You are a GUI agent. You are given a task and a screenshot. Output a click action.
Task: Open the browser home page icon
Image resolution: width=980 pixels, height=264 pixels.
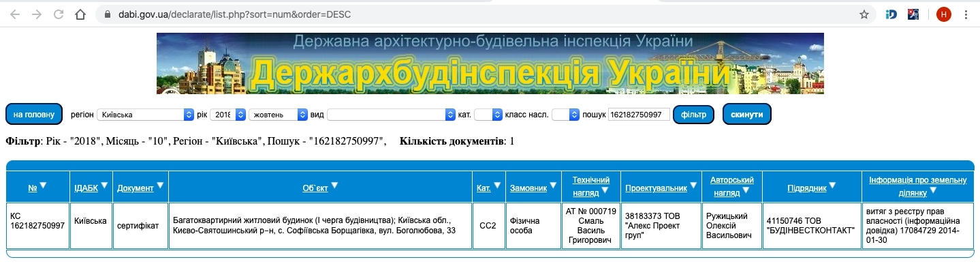click(x=80, y=14)
